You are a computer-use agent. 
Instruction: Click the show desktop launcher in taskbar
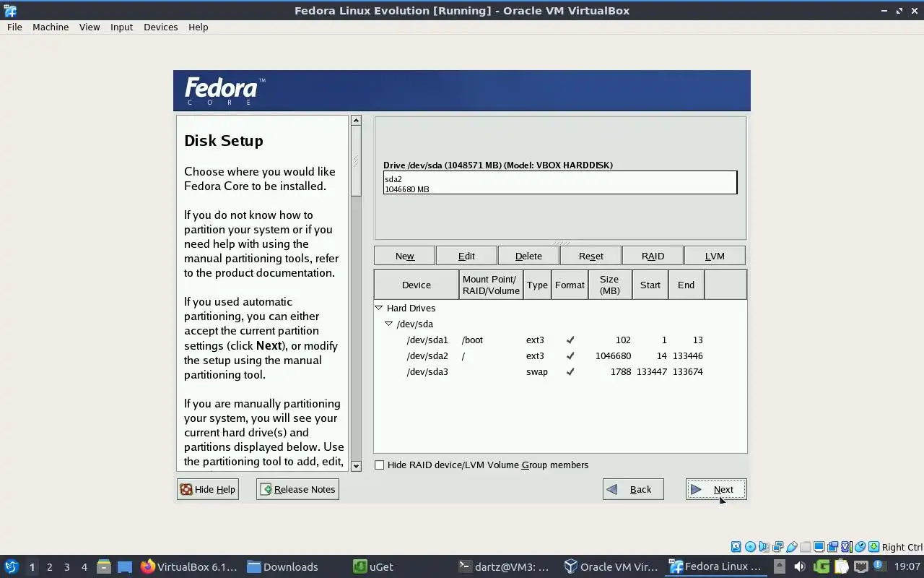click(124, 566)
